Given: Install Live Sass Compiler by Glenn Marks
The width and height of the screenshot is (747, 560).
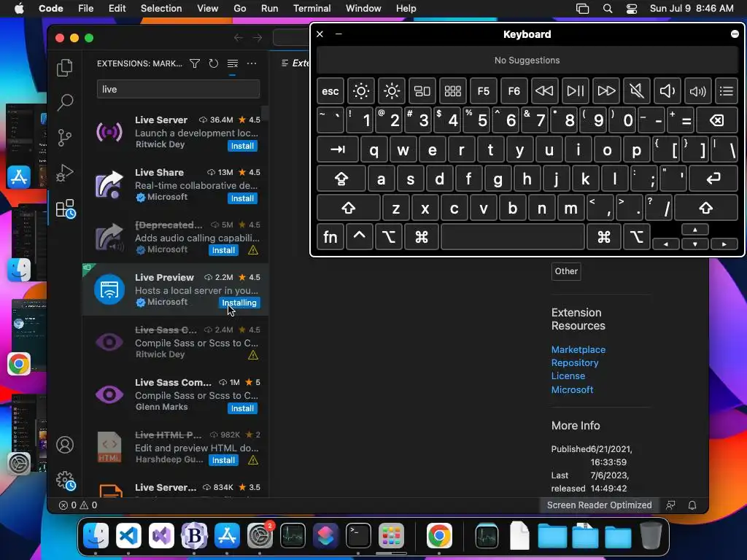Looking at the screenshot, I should pos(242,408).
